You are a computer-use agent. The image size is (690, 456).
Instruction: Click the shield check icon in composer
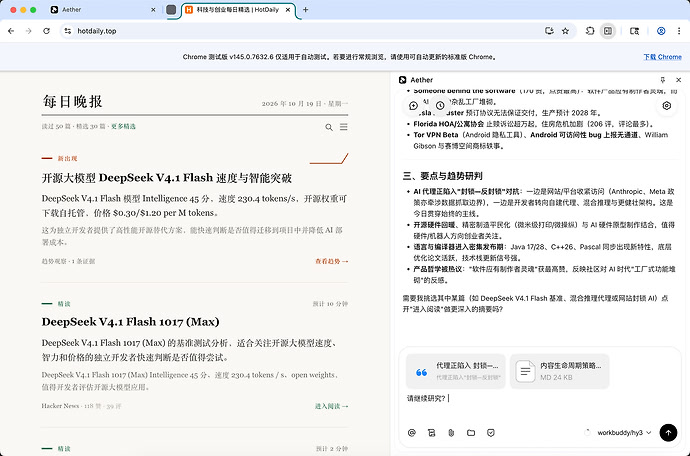[491, 433]
